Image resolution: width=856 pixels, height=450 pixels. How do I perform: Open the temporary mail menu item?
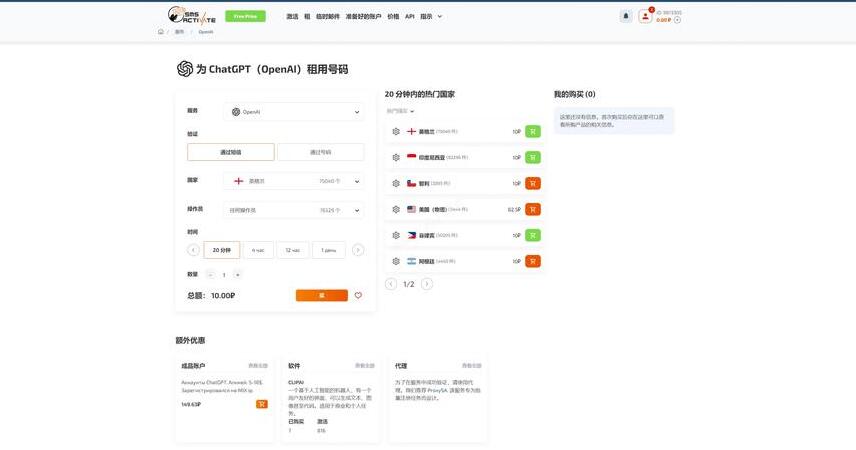tap(328, 17)
